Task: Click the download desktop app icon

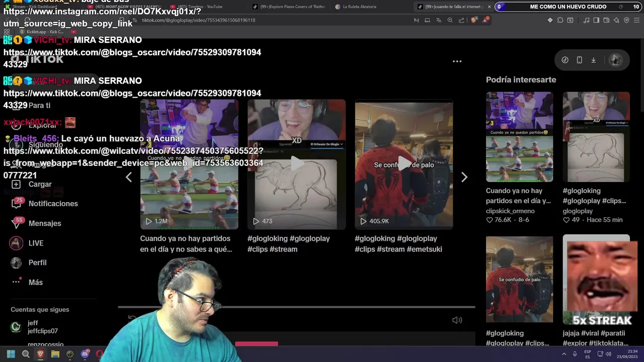Action: click(593, 60)
